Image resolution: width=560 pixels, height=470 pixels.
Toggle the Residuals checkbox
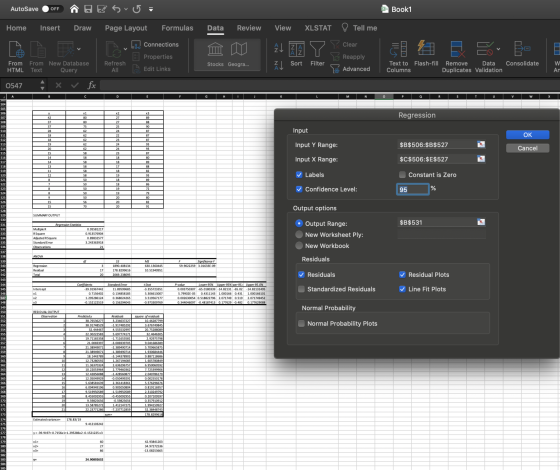coord(301,275)
